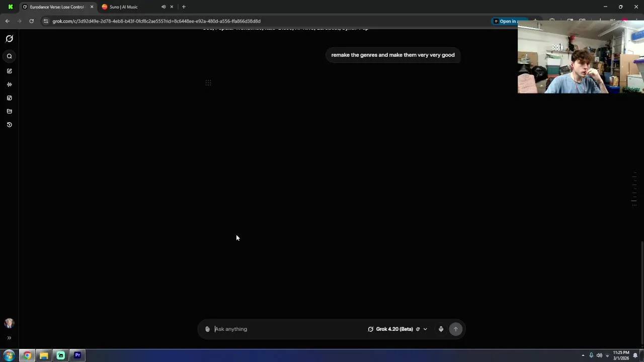Expand the Grok sidebar with the double-chevron

click(x=9, y=338)
